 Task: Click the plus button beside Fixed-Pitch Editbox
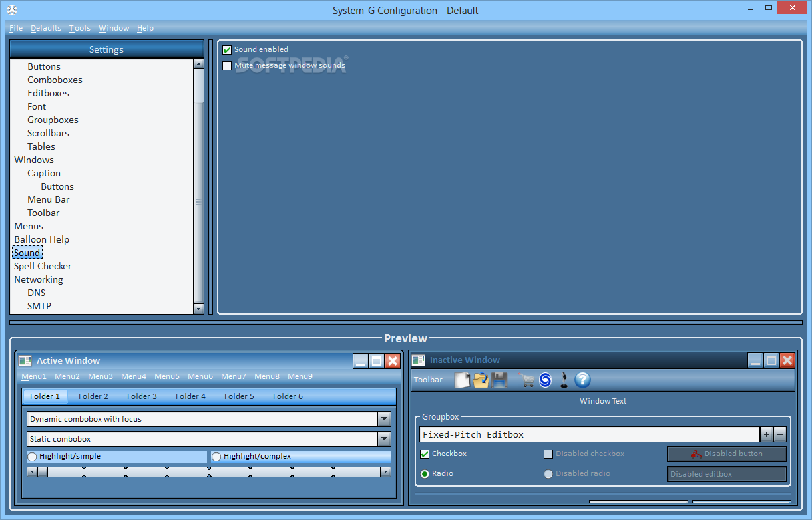767,434
